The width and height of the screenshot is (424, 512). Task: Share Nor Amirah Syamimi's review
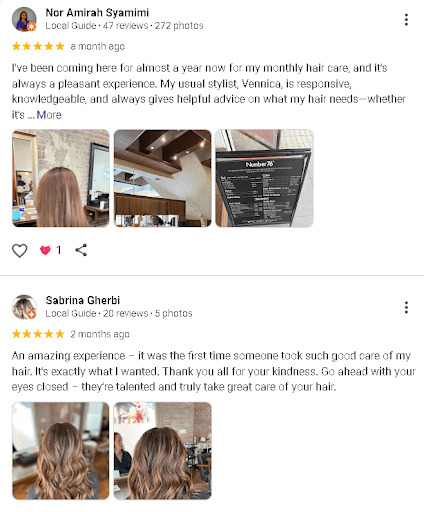81,250
